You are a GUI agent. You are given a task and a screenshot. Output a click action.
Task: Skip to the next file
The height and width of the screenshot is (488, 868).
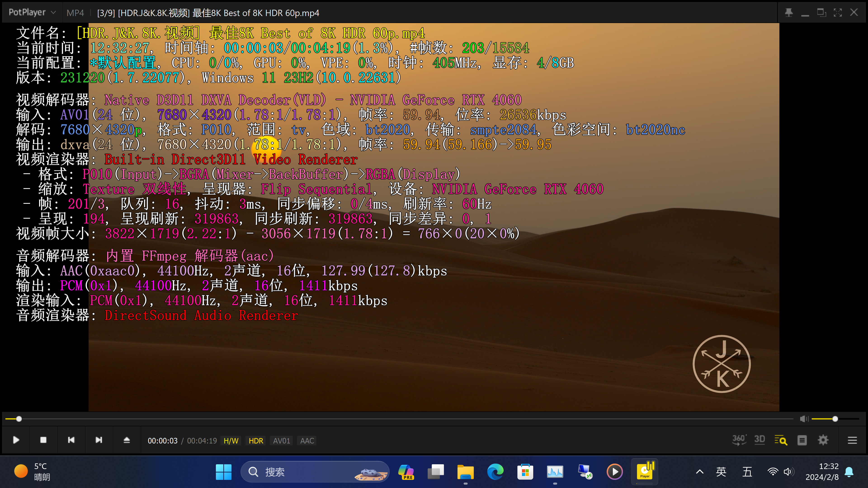(99, 440)
